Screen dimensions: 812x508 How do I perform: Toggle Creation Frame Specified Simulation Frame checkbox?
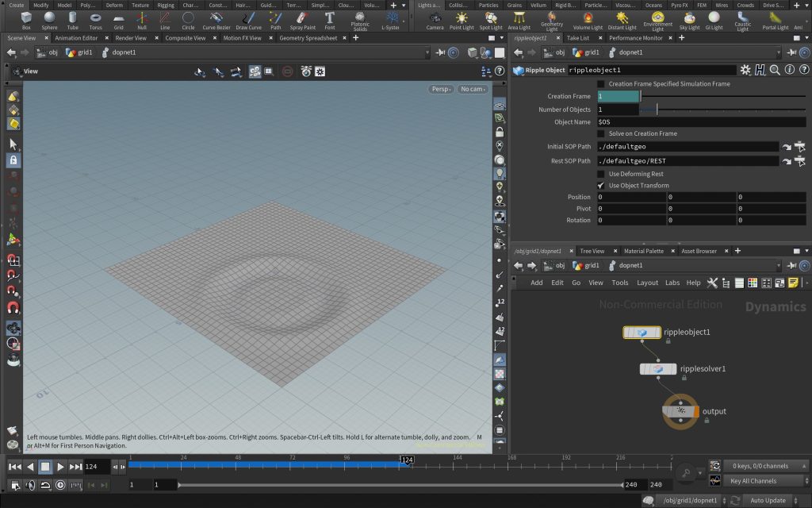point(601,84)
